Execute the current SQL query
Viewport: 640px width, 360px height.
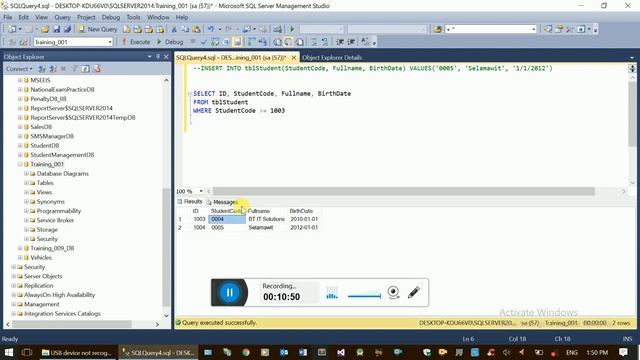136,42
